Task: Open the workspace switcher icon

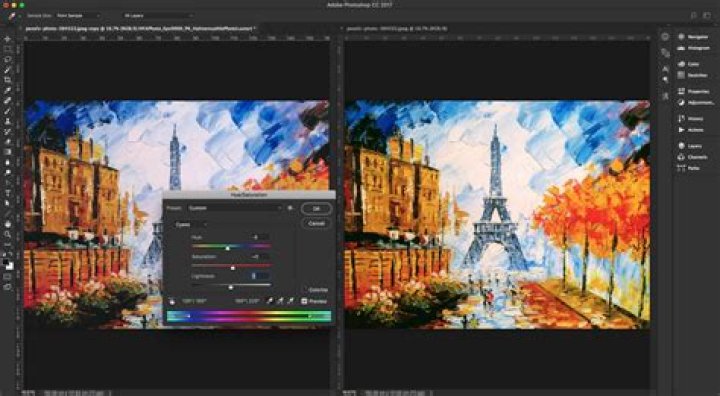Action: coord(707,16)
